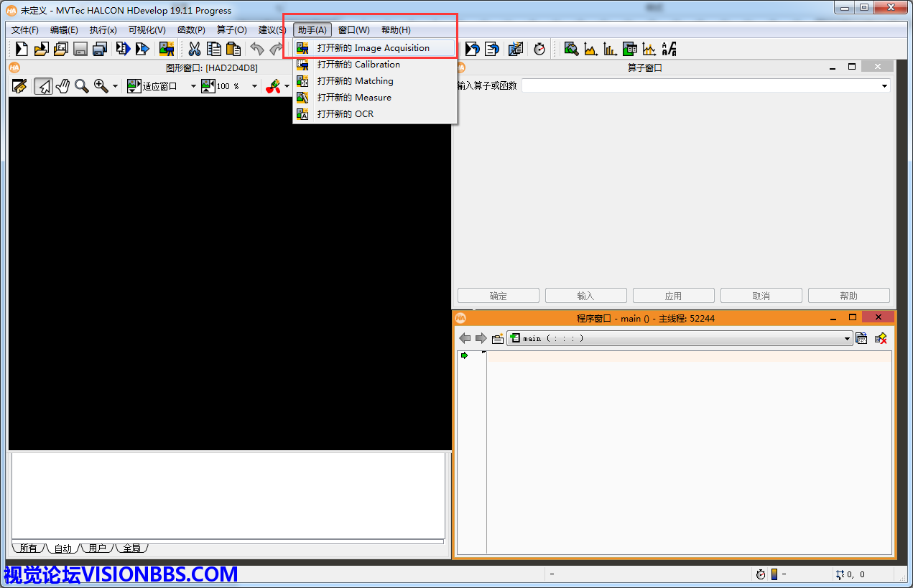913x588 pixels.
Task: Choose 打开新的 Calibration menu entry
Action: [x=375, y=65]
